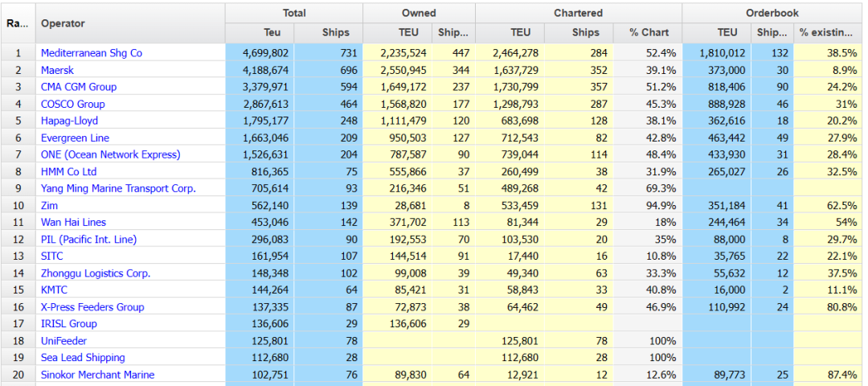Select the 888,928 orderbook TEU cell

(x=716, y=104)
